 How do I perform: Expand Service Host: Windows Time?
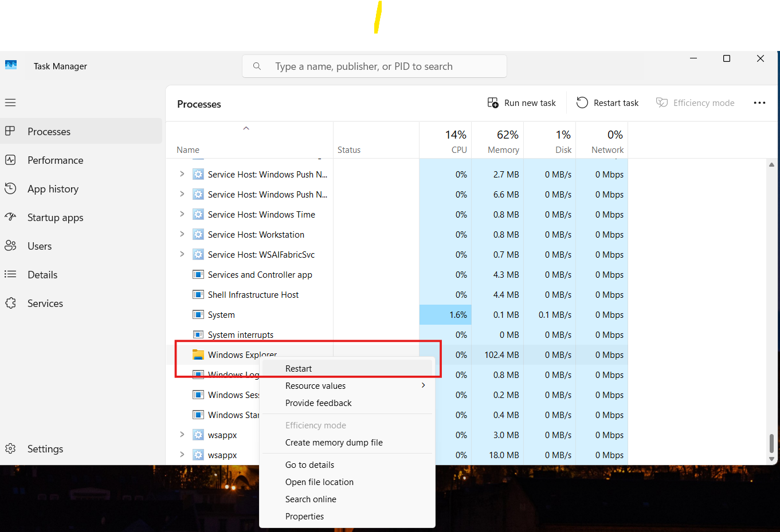182,214
